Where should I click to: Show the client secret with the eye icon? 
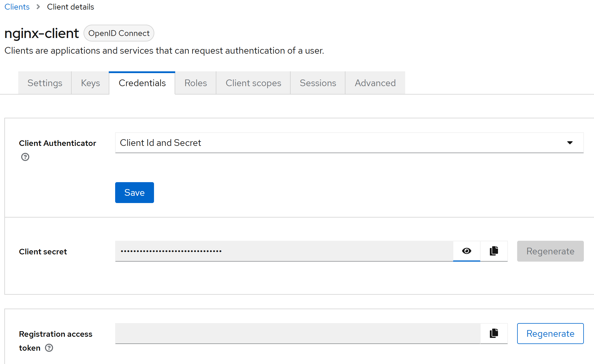pyautogui.click(x=466, y=251)
